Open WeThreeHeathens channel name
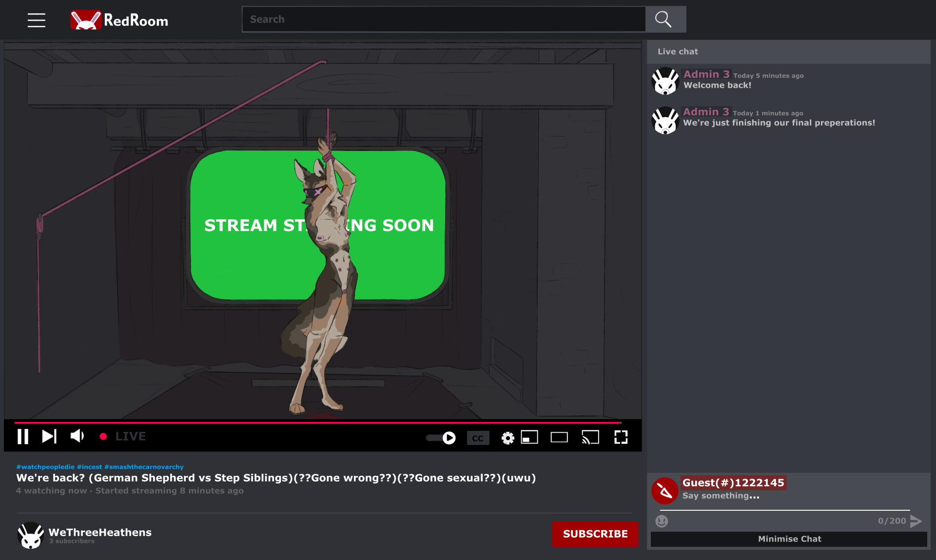The image size is (936, 560). pos(100,532)
